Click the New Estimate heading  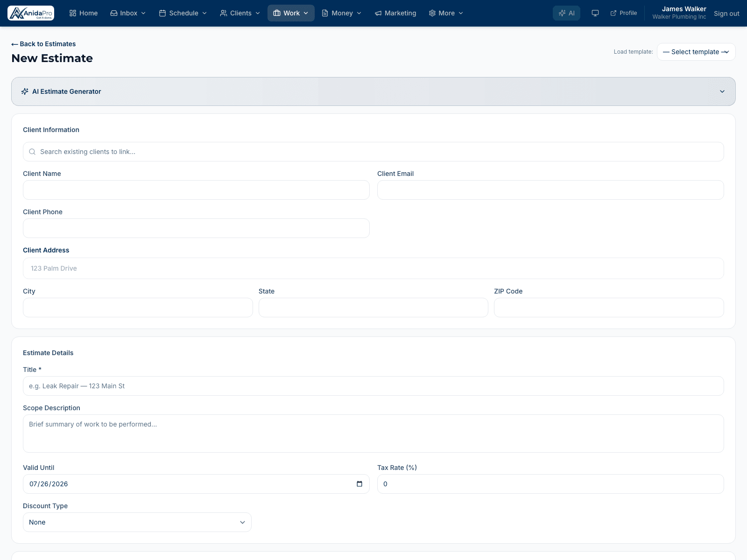click(52, 58)
